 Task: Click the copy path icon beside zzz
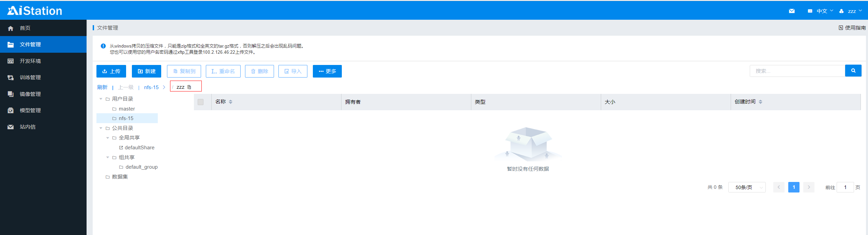(x=189, y=87)
